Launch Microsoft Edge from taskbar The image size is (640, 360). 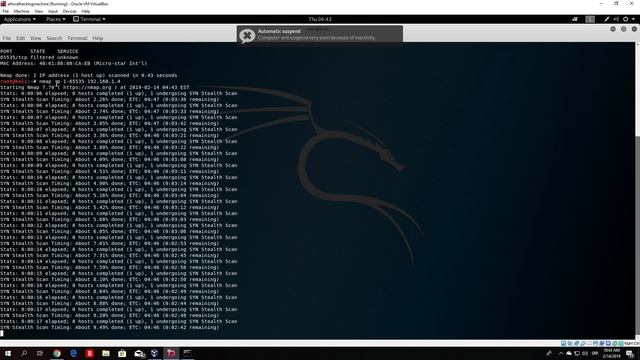73,353
